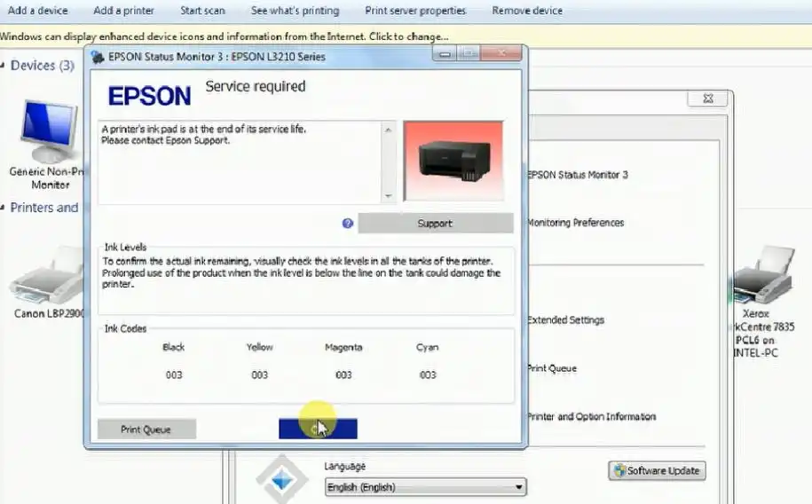812x504 pixels.
Task: Click the Yellow ink code 003
Action: 259,374
